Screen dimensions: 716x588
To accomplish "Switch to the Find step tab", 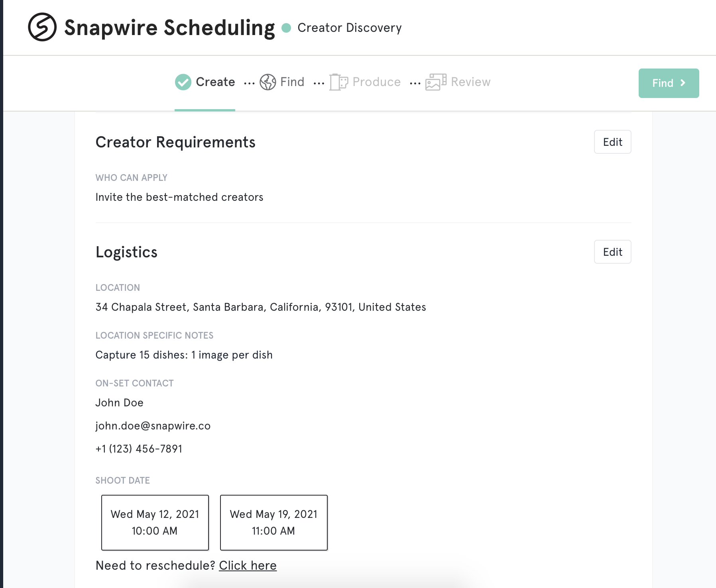I will 282,82.
